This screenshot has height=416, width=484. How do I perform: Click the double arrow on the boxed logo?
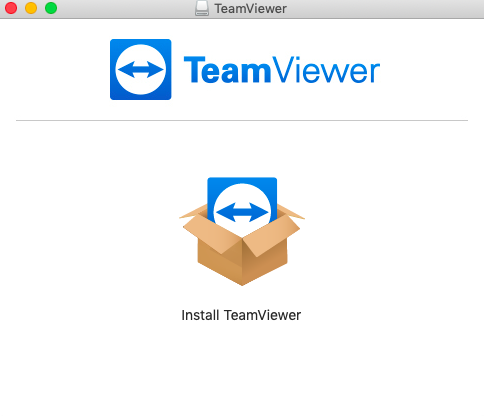(242, 212)
